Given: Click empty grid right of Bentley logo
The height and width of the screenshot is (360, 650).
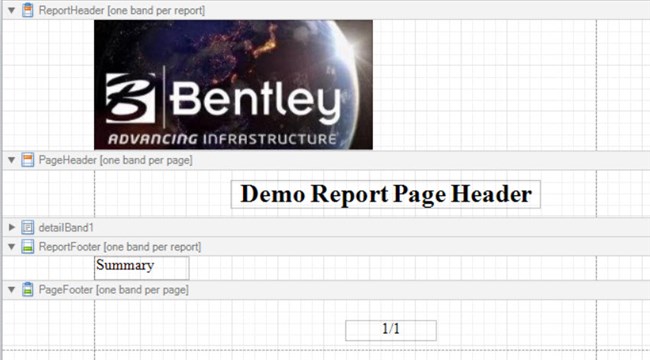Looking at the screenshot, I should pos(483,85).
